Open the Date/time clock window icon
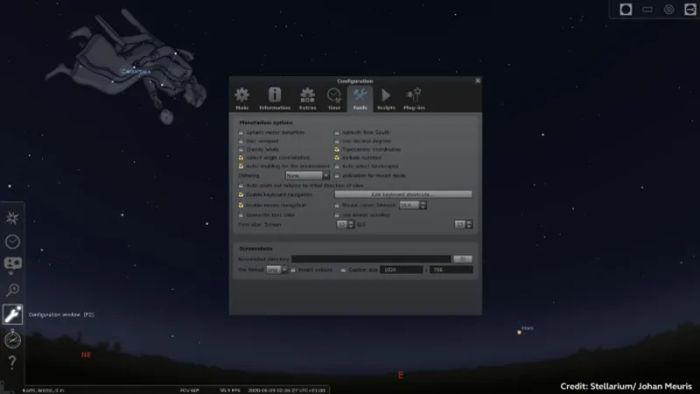700x394 pixels. coord(12,242)
